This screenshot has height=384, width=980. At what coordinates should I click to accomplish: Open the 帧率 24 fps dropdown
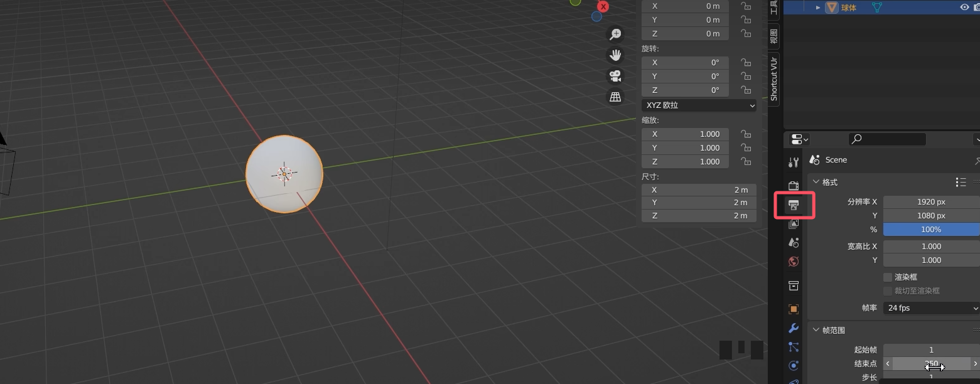coord(932,308)
